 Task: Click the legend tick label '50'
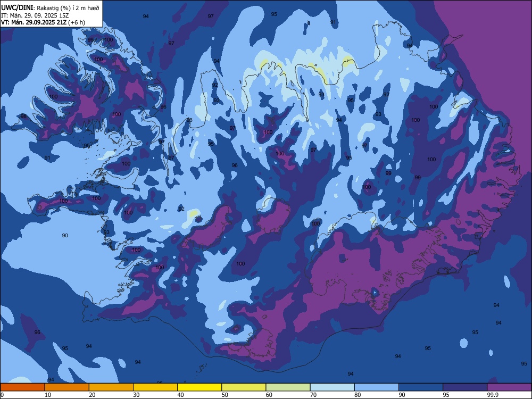(225, 395)
